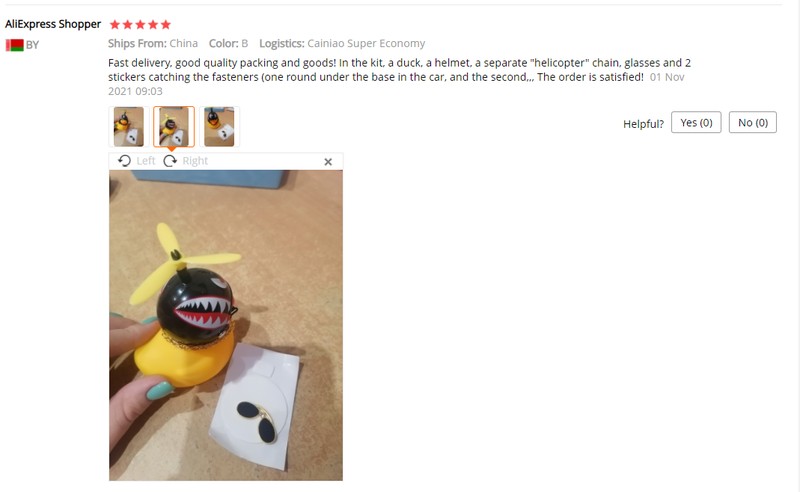Click the enlarged duck toy photo
This screenshot has height=492, width=800.
tap(226, 325)
